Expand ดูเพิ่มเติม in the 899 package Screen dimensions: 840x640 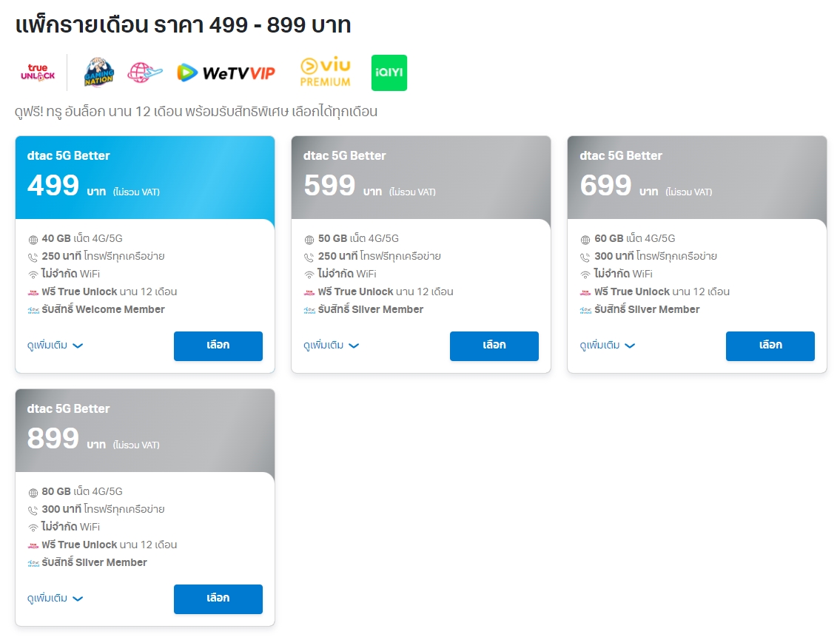56,599
